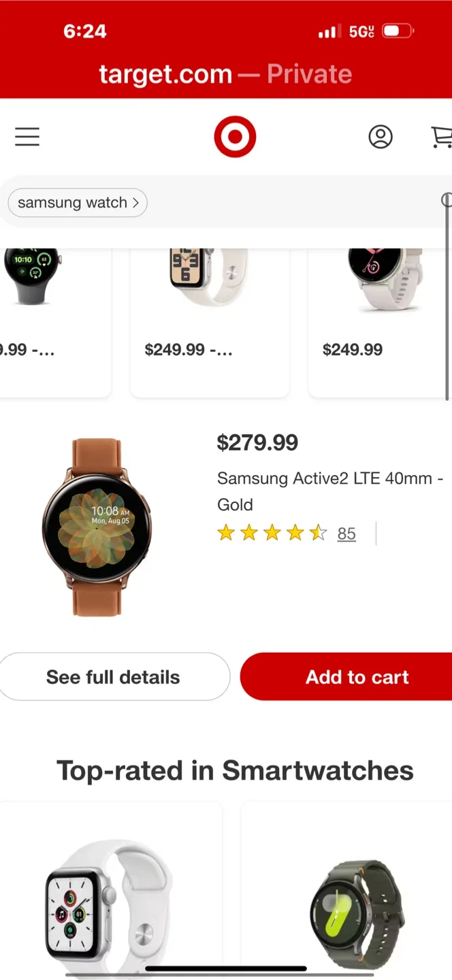
Task: Tap the first gold star in the rating
Action: click(x=225, y=534)
